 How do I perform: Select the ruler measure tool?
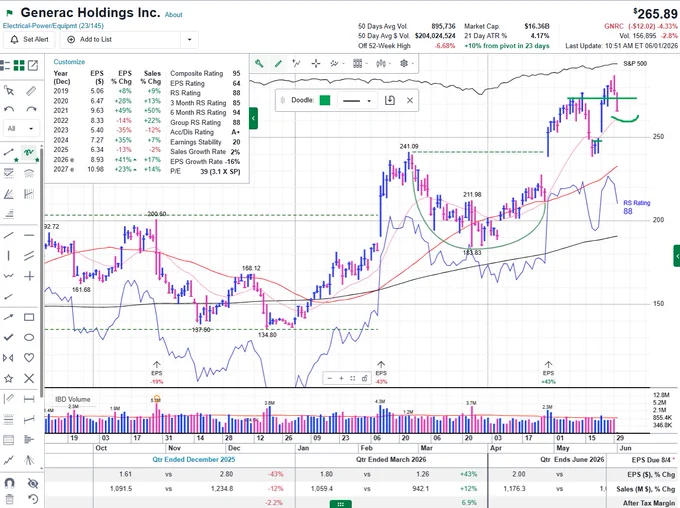pyautogui.click(x=31, y=91)
